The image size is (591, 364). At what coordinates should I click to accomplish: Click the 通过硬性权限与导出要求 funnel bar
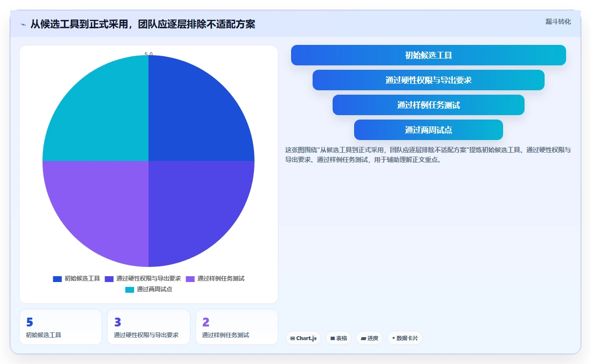click(x=428, y=80)
